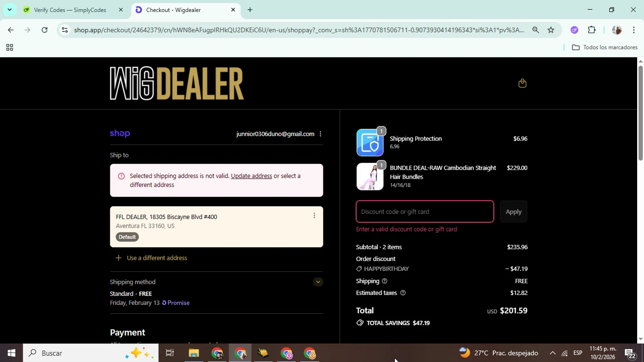644x362 pixels.
Task: Go back to previous page
Action: pyautogui.click(x=10, y=30)
